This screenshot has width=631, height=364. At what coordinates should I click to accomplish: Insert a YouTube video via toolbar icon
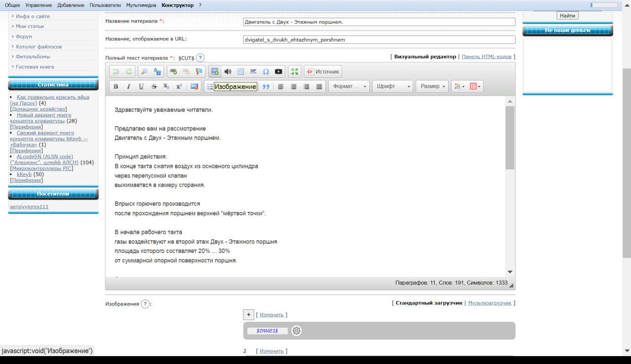279,72
